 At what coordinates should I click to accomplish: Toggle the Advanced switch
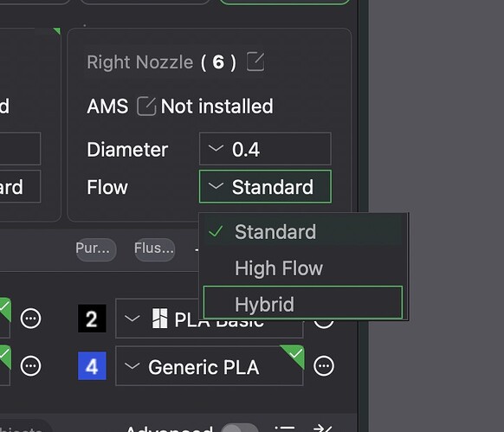(240, 428)
